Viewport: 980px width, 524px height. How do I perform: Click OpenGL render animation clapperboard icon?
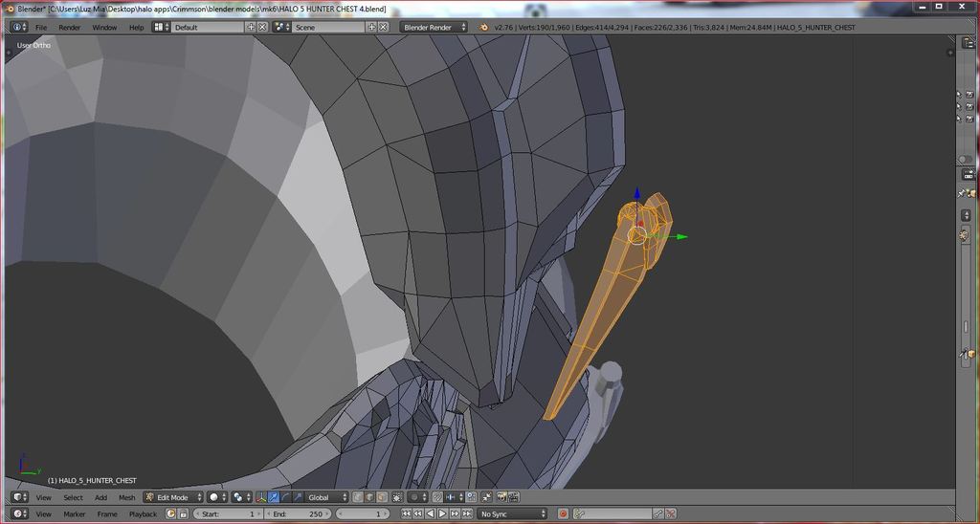[514, 497]
